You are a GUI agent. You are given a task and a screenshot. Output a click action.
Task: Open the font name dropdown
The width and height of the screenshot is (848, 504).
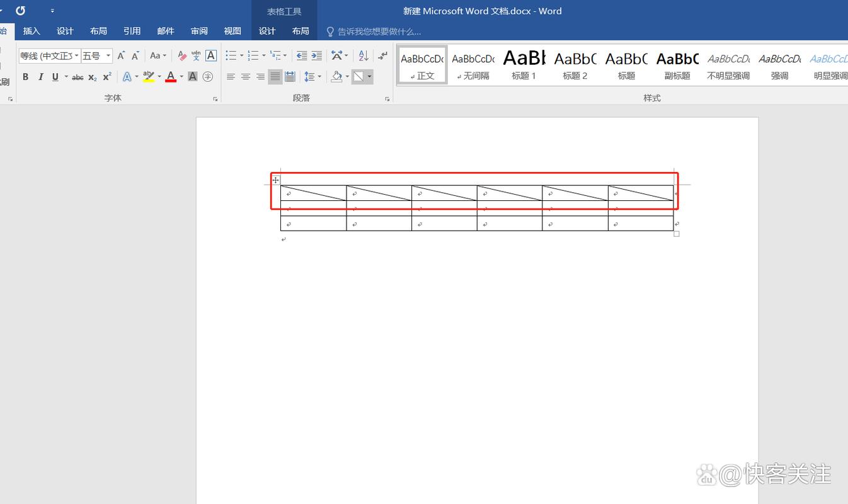click(77, 56)
